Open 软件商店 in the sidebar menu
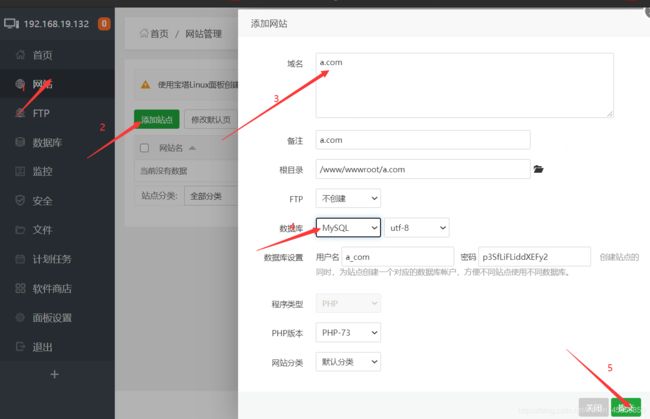Screen dimensions: 650x419 coord(52,288)
